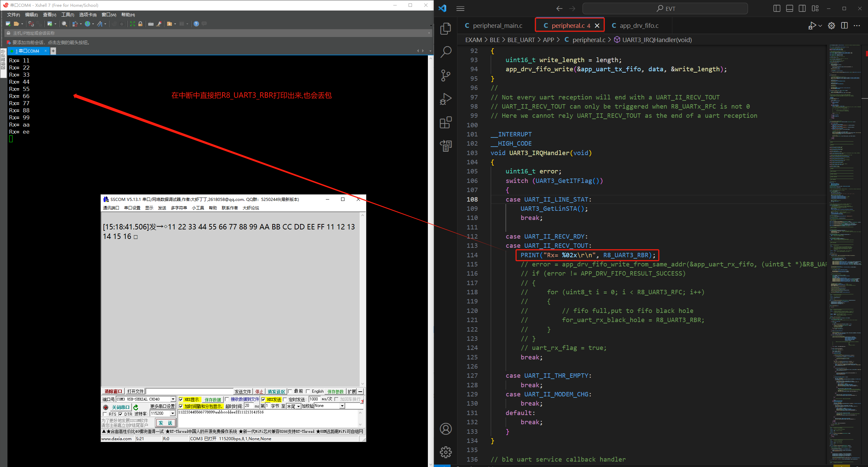868x467 pixels.
Task: Click 保存数据 button in SSCOM
Action: [213, 399]
